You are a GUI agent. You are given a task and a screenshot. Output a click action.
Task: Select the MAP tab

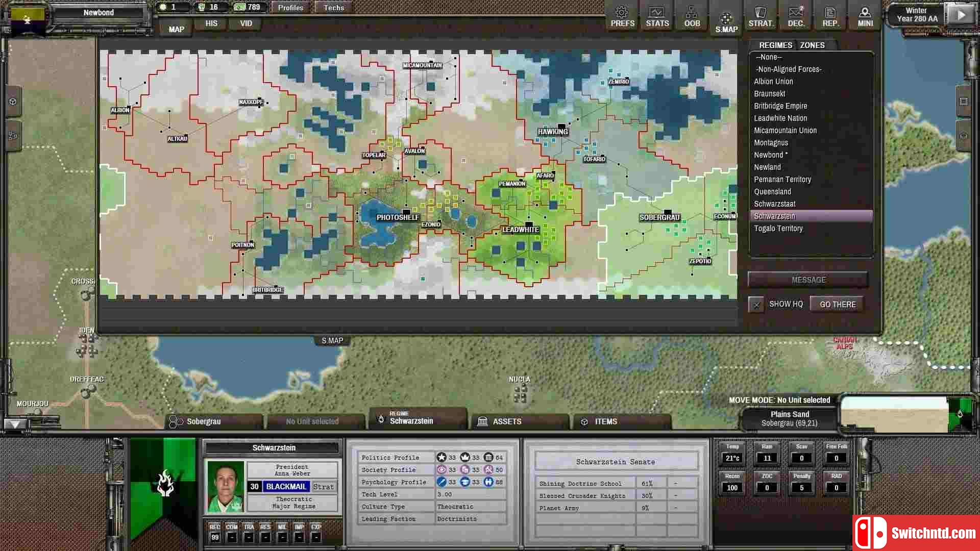tap(176, 29)
